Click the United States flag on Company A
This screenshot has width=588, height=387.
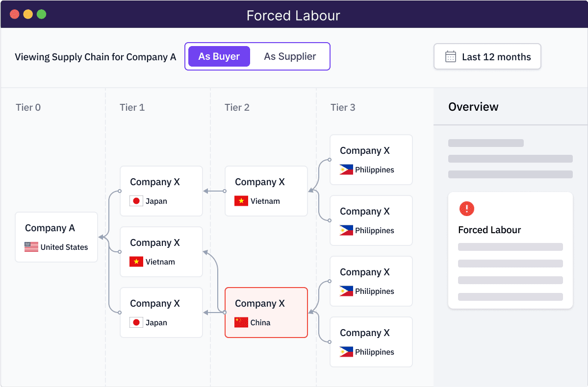click(x=31, y=247)
